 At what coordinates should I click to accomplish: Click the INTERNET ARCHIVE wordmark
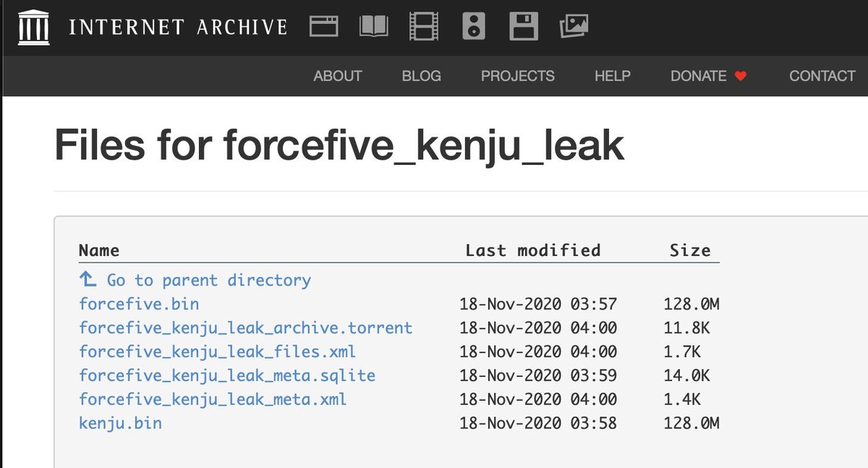[178, 27]
